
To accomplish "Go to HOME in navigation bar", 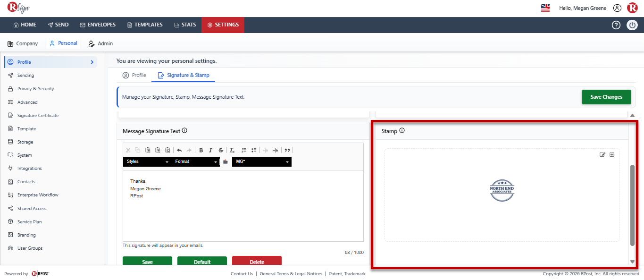I will (25, 25).
